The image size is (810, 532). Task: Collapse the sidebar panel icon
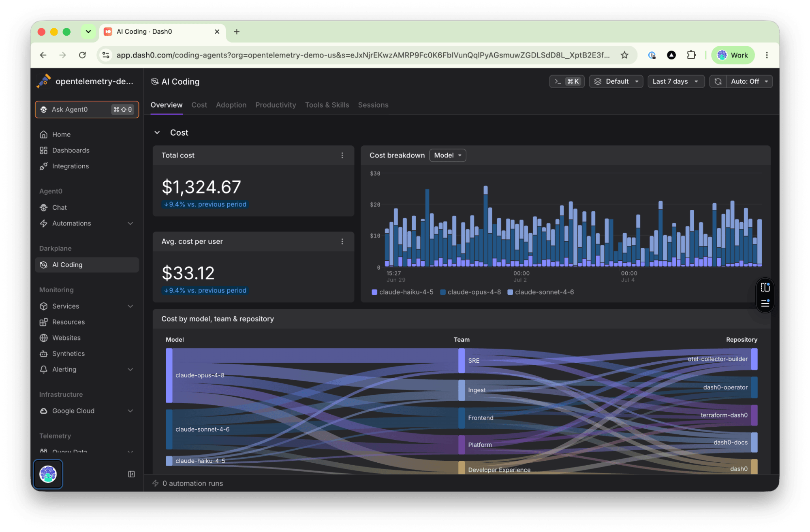coord(131,474)
